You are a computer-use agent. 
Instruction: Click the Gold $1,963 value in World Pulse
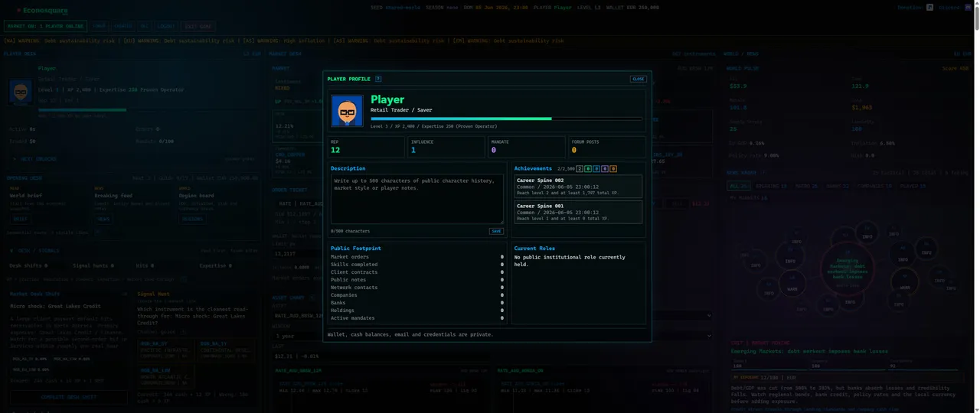862,108
